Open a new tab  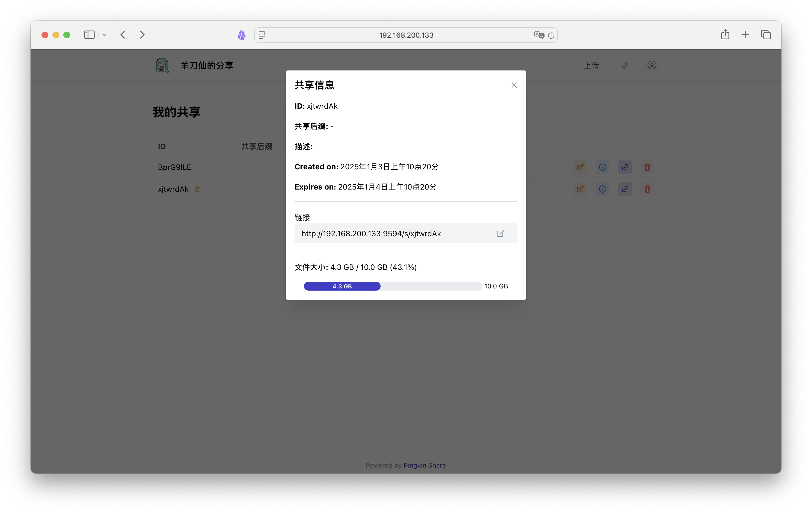click(745, 35)
